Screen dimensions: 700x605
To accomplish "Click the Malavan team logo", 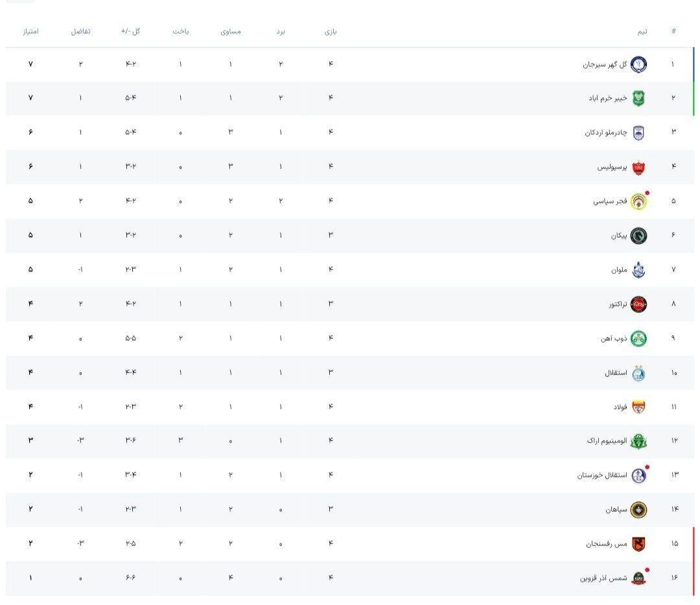I will [x=638, y=270].
